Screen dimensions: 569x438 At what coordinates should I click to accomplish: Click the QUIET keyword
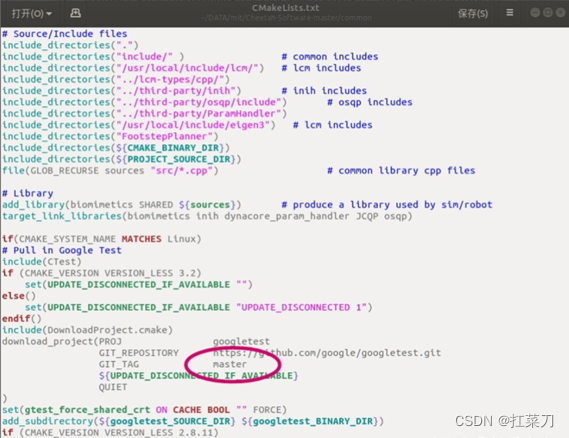point(113,388)
